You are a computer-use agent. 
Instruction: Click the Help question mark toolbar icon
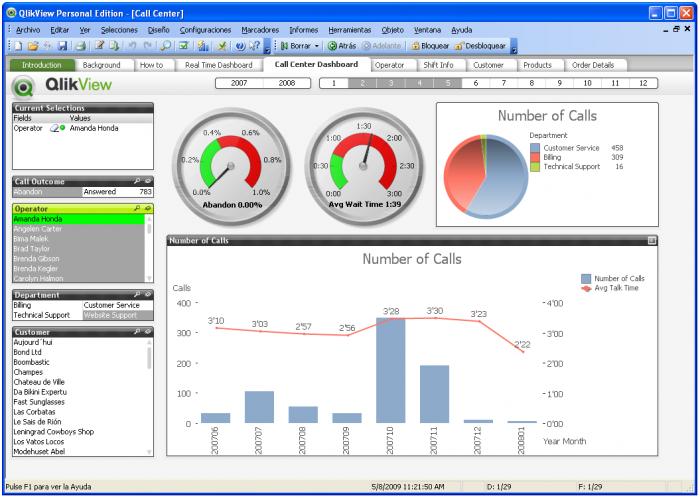258,46
